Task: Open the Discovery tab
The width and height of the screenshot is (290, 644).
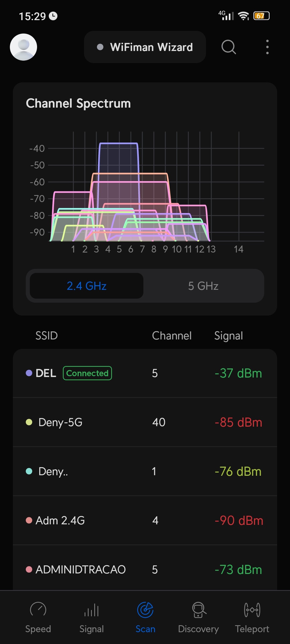Action: point(198,617)
